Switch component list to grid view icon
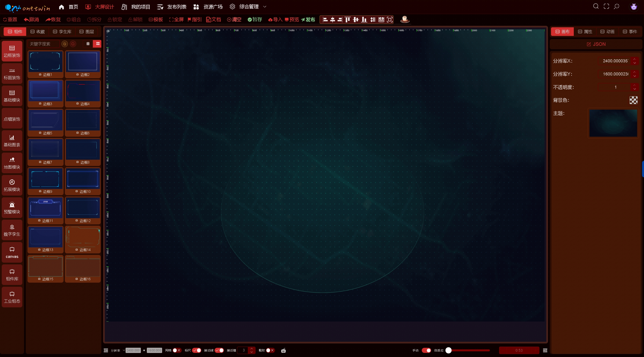 pos(98,44)
